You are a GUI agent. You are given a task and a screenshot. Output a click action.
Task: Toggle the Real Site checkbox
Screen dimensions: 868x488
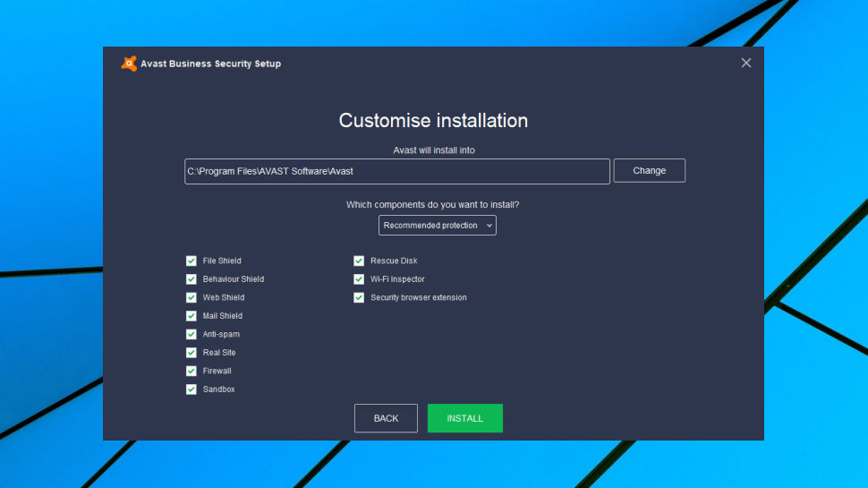[191, 352]
